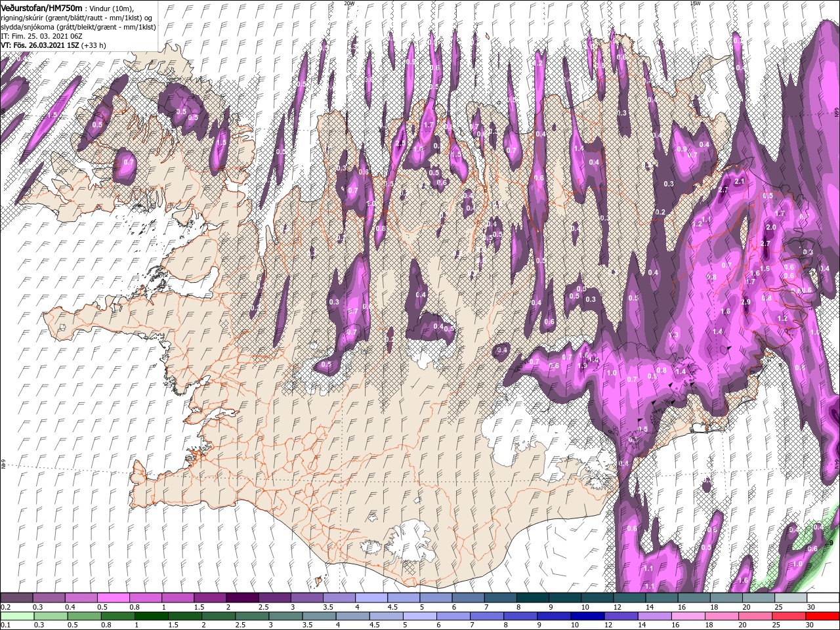Click the slydda/snjókoma legend description line
The width and height of the screenshot is (840, 630).
[x=77, y=27]
